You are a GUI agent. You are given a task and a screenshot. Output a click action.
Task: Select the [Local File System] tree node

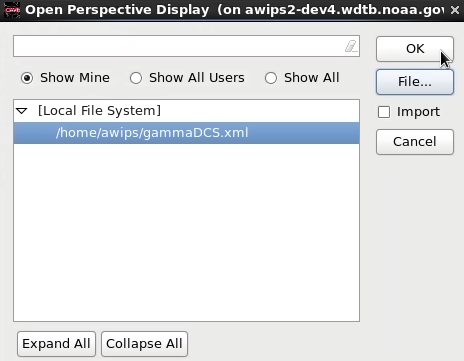99,111
